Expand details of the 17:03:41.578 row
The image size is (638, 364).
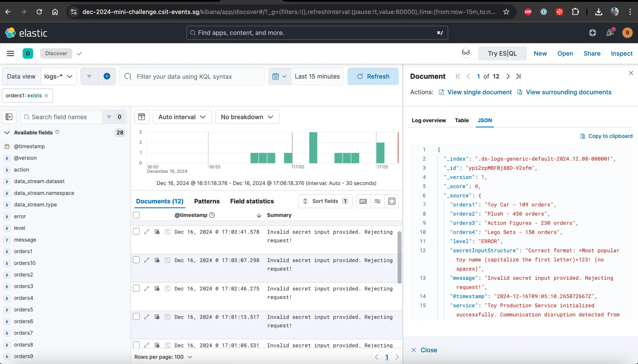[146, 232]
